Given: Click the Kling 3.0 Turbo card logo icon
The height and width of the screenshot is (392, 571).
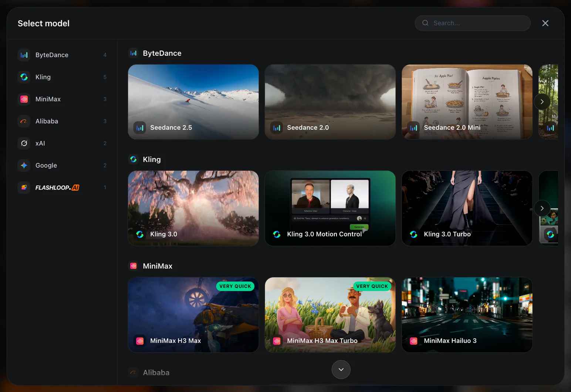Looking at the screenshot, I should click(413, 234).
